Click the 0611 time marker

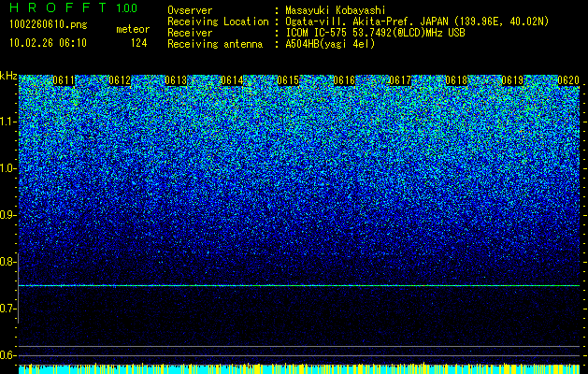(64, 80)
